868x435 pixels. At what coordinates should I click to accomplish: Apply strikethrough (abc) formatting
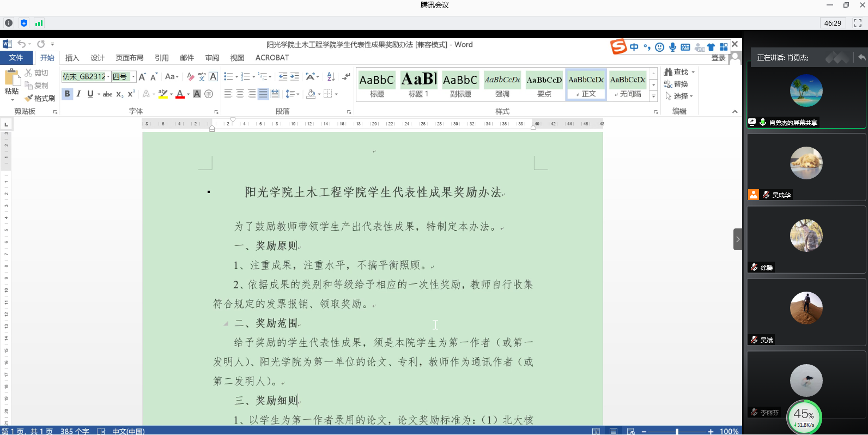point(107,94)
